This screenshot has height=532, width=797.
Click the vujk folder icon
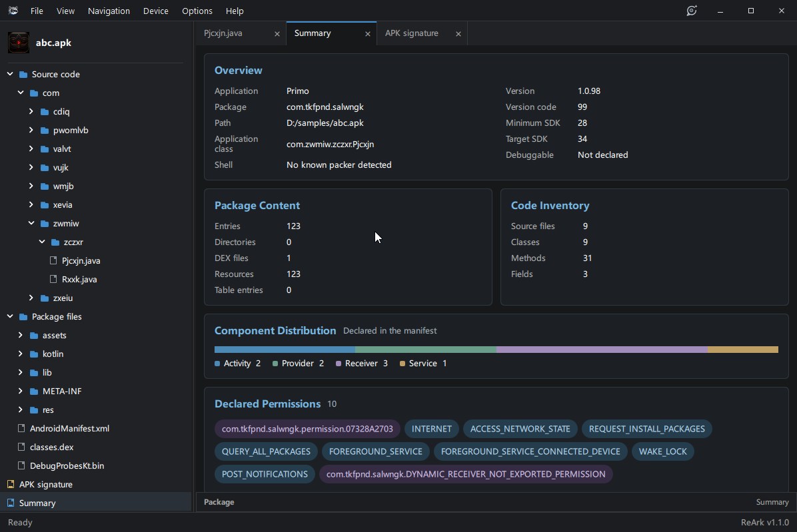(x=45, y=168)
